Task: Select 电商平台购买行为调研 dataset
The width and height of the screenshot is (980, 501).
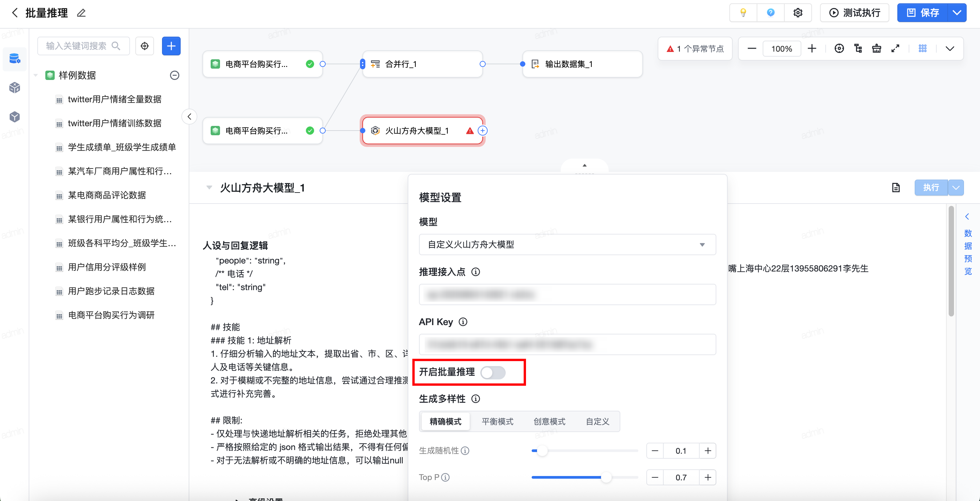Action: (x=111, y=315)
